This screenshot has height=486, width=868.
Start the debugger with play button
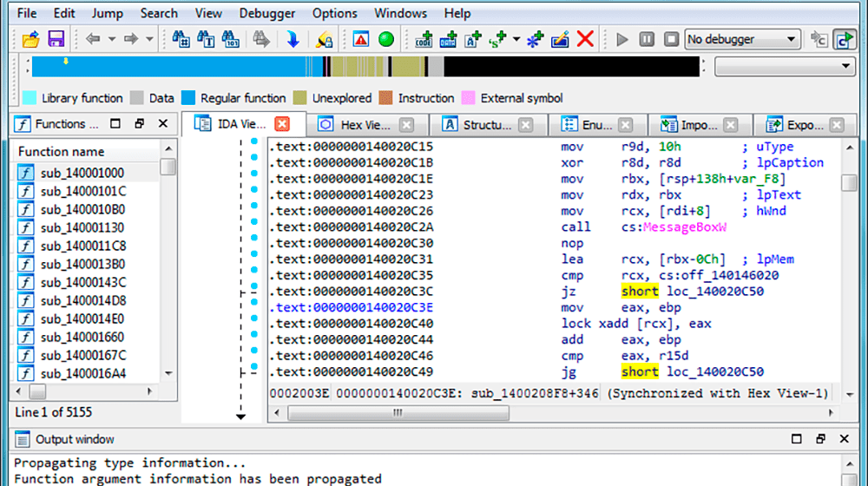(x=622, y=39)
